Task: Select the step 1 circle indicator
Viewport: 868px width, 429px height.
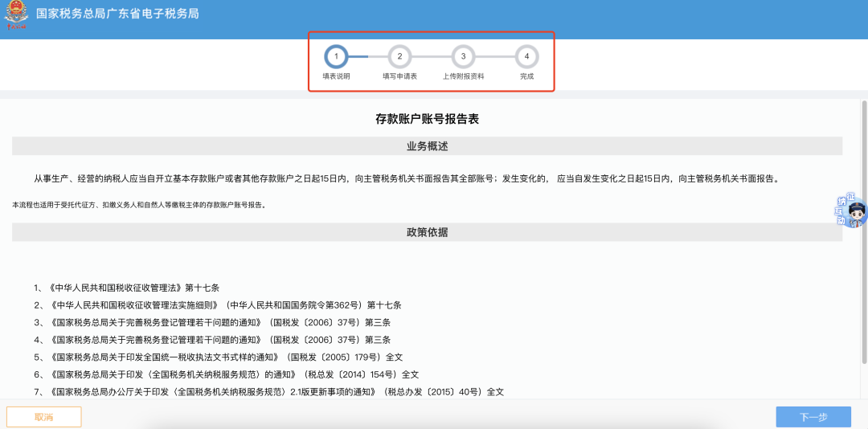Action: [x=336, y=57]
